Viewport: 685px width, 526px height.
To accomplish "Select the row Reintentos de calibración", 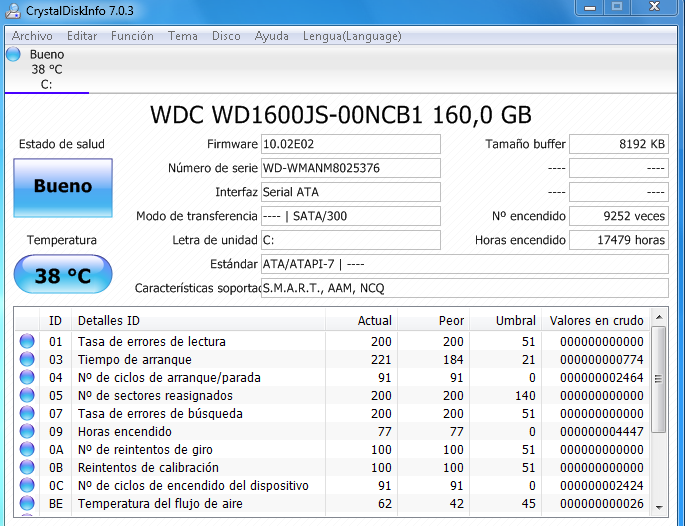I will [332, 467].
